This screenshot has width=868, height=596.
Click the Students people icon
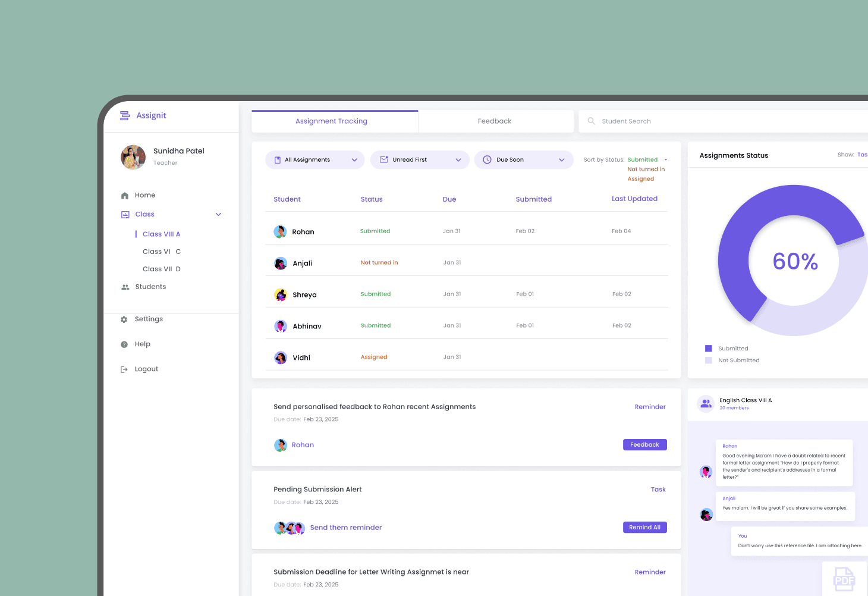(125, 287)
